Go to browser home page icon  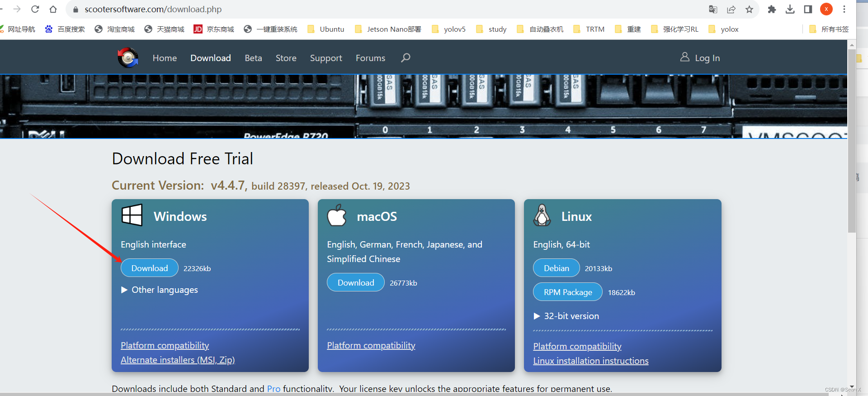coord(53,9)
